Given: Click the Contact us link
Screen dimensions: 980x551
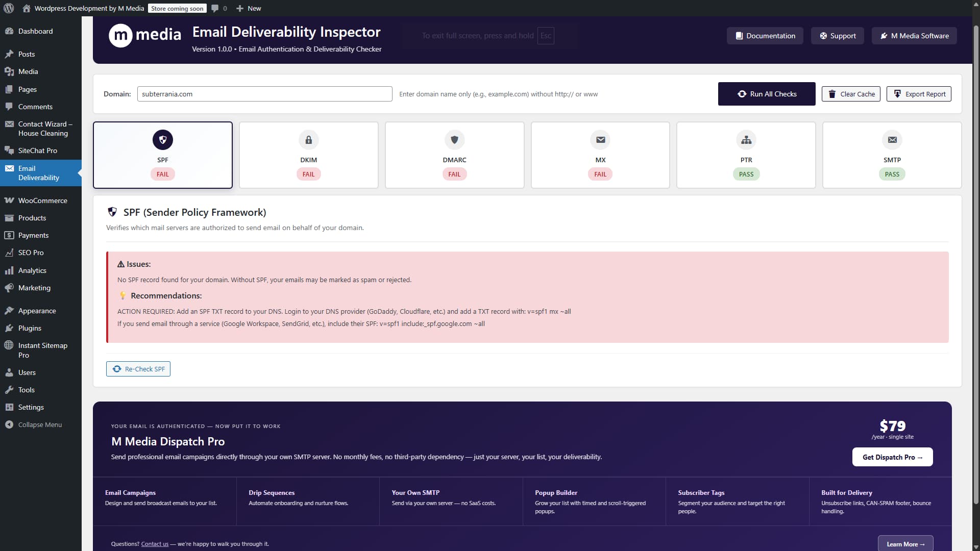Looking at the screenshot, I should (x=155, y=544).
